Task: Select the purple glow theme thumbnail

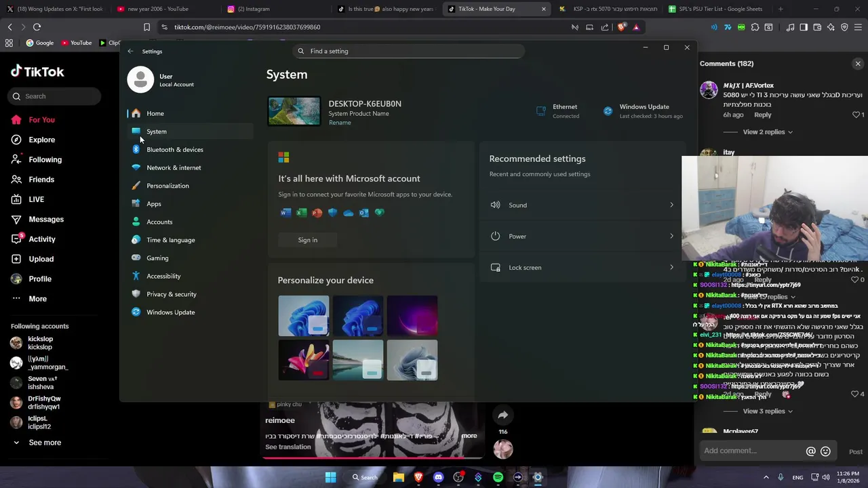Action: tap(412, 316)
